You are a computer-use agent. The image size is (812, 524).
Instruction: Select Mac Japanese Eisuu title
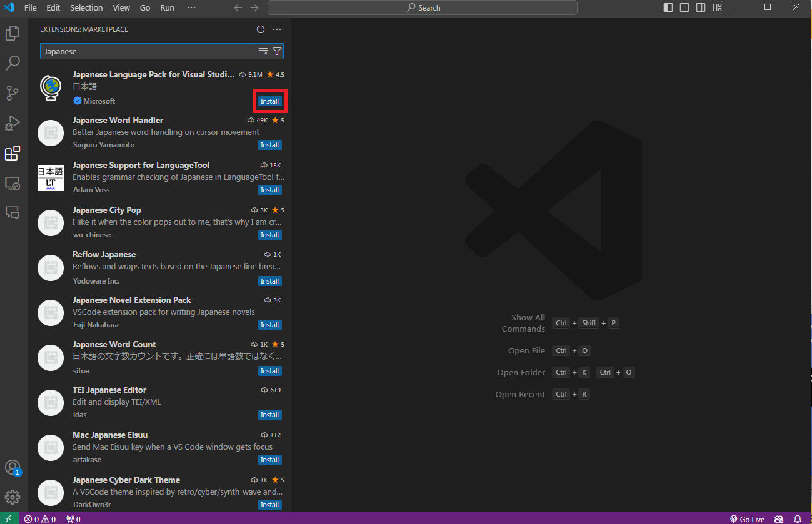(x=110, y=435)
